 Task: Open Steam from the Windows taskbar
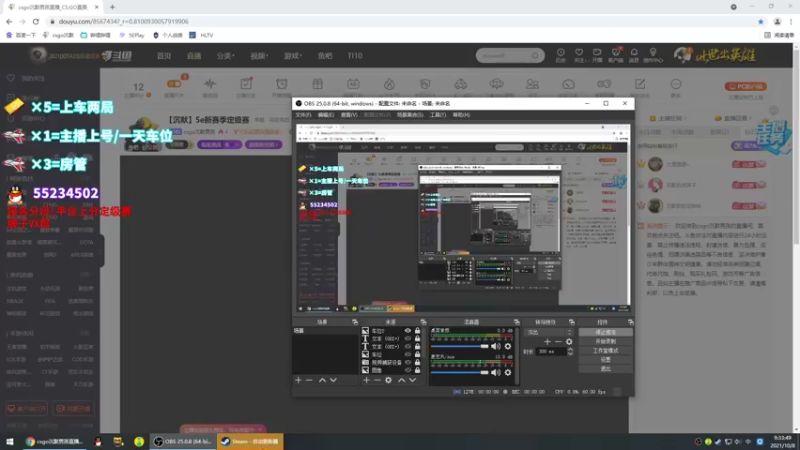250,441
